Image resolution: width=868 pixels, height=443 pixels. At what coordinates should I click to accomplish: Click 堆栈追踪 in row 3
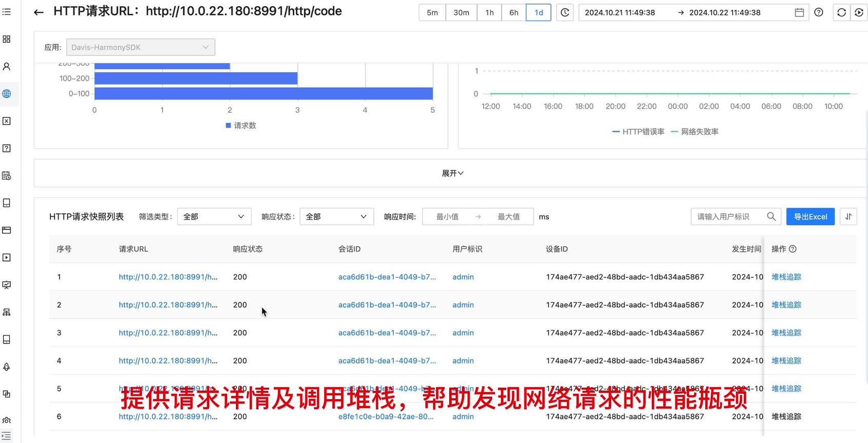(786, 333)
